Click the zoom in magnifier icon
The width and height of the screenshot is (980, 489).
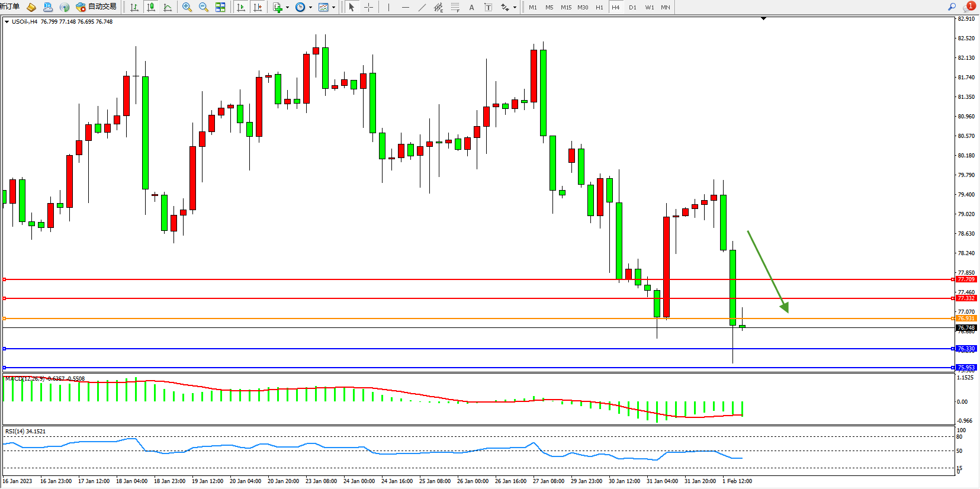tap(187, 7)
